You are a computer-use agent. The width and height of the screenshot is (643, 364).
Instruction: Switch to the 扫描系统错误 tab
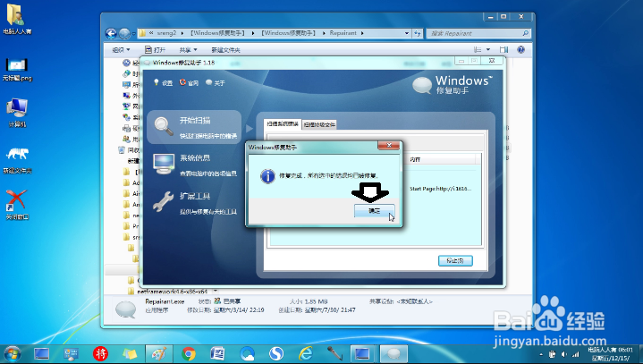pyautogui.click(x=283, y=123)
